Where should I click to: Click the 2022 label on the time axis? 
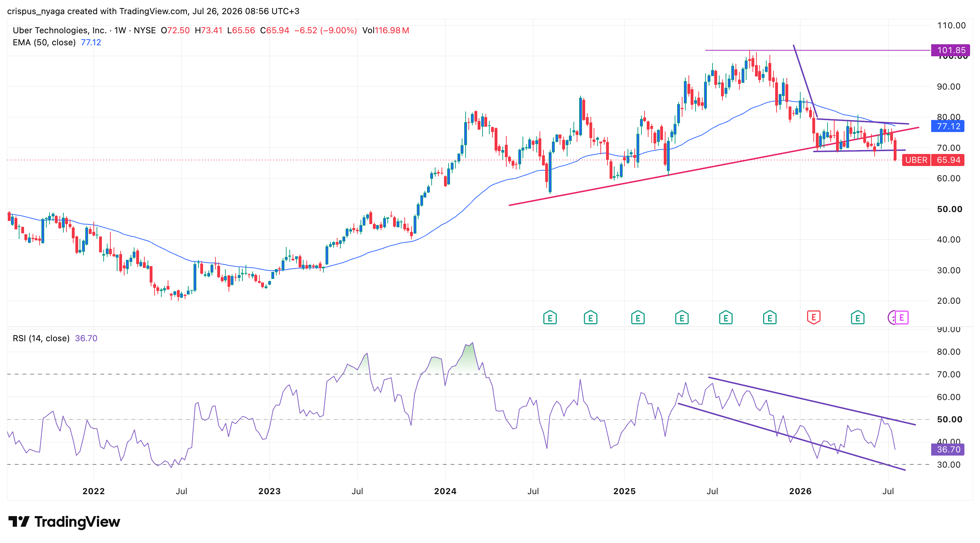(x=94, y=491)
